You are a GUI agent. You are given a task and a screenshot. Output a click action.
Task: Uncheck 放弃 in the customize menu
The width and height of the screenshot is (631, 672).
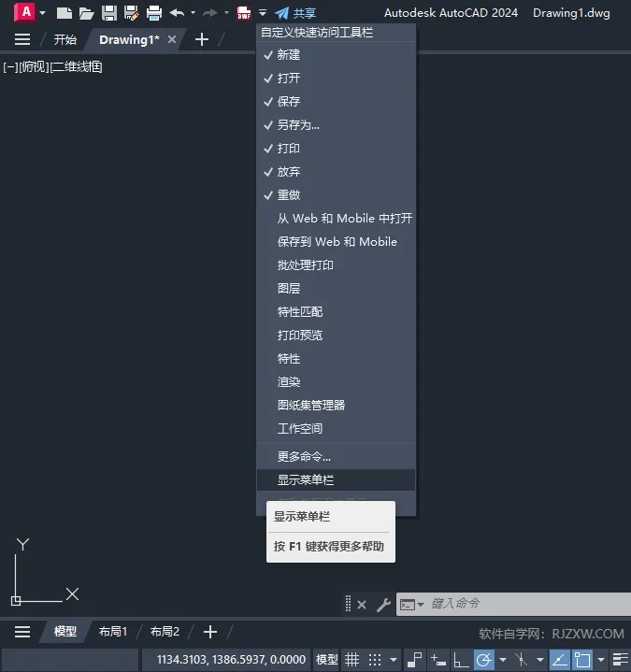click(x=337, y=172)
